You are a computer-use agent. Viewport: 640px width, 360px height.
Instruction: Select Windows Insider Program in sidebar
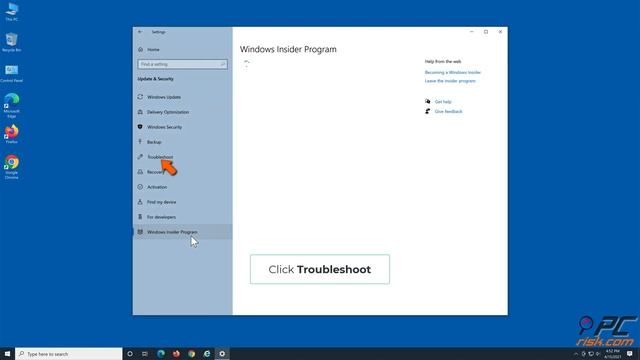(182, 232)
